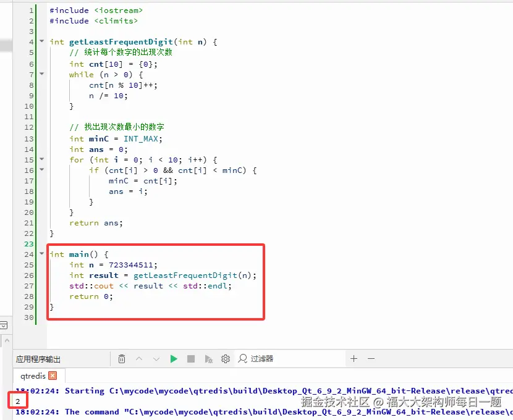Viewport: 513px width, 420px height.
Task: Click the 过滤器 filter input field
Action: [291, 359]
